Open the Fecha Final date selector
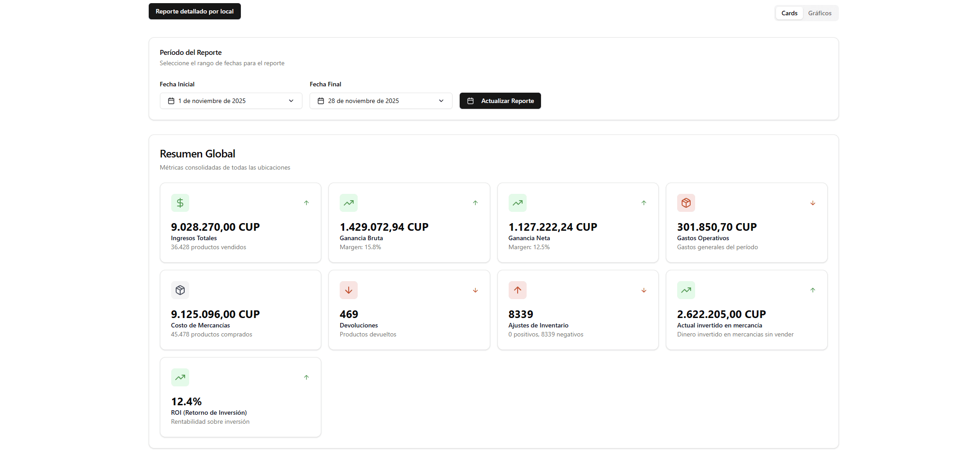Screen dimensions: 980x457 381,101
